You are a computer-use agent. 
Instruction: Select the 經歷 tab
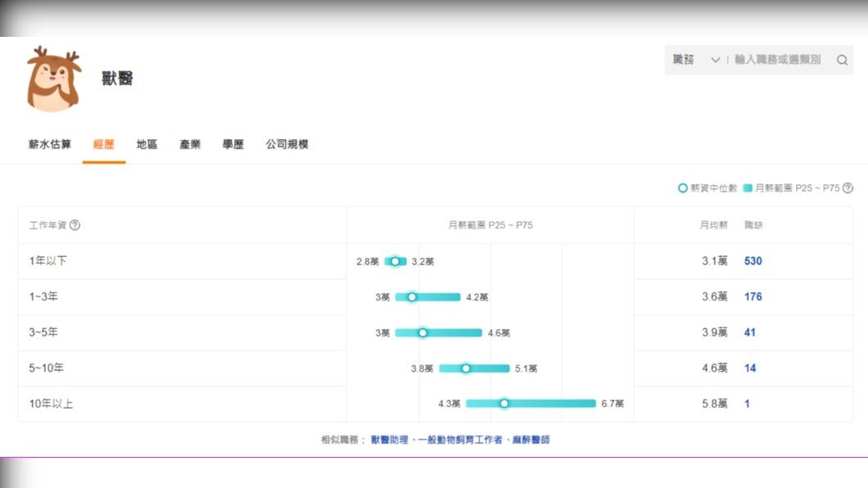pyautogui.click(x=104, y=145)
